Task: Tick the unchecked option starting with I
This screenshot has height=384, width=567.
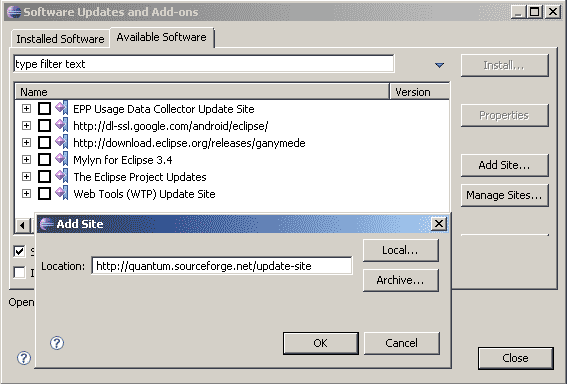Action: pos(20,272)
